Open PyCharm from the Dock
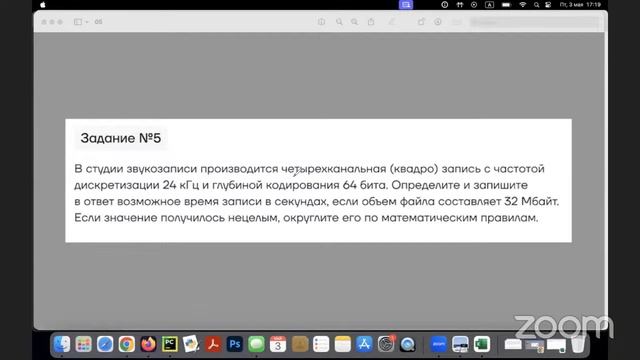The height and width of the screenshot is (360, 640). click(170, 344)
